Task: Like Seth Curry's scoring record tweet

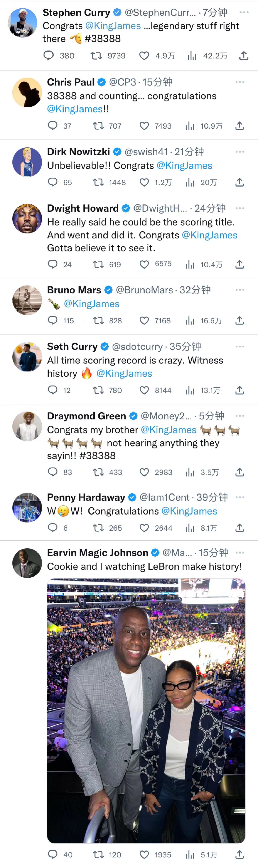Action: point(144,390)
